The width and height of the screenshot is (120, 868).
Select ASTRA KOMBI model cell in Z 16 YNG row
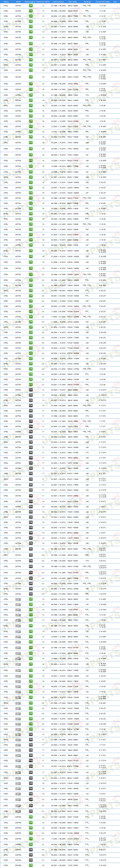18,610
